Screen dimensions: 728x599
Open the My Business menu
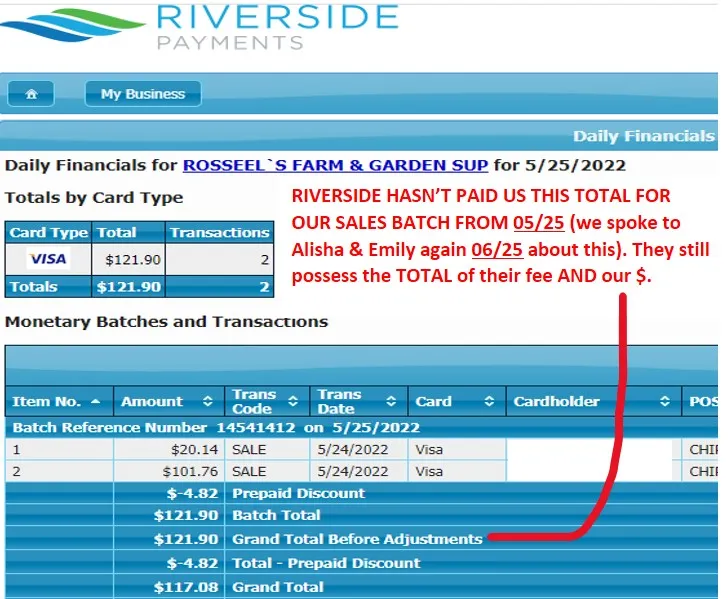143,94
